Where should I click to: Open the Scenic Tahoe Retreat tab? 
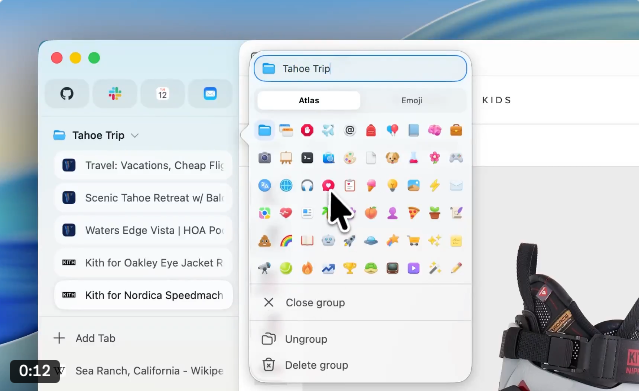(143, 198)
